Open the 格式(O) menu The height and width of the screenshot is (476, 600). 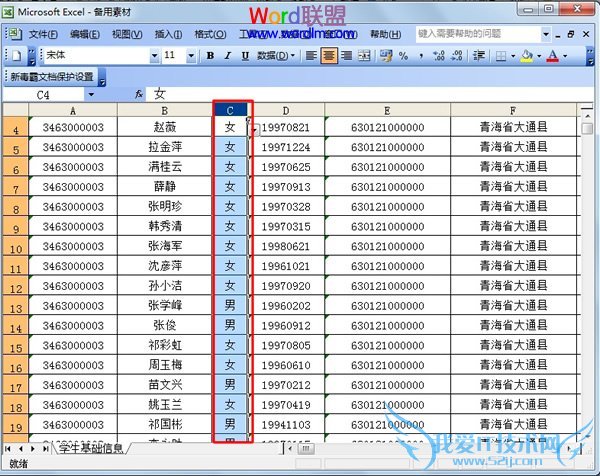(210, 34)
